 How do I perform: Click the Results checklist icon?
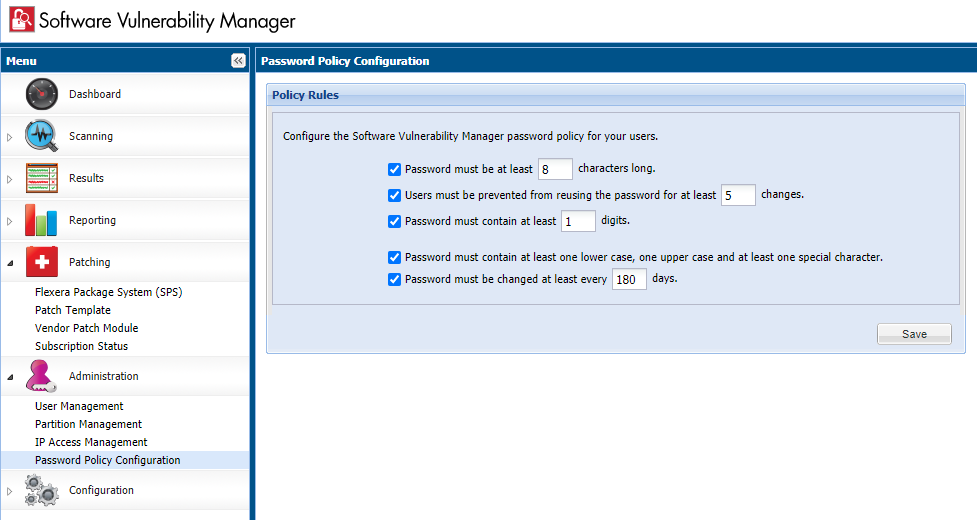(42, 178)
